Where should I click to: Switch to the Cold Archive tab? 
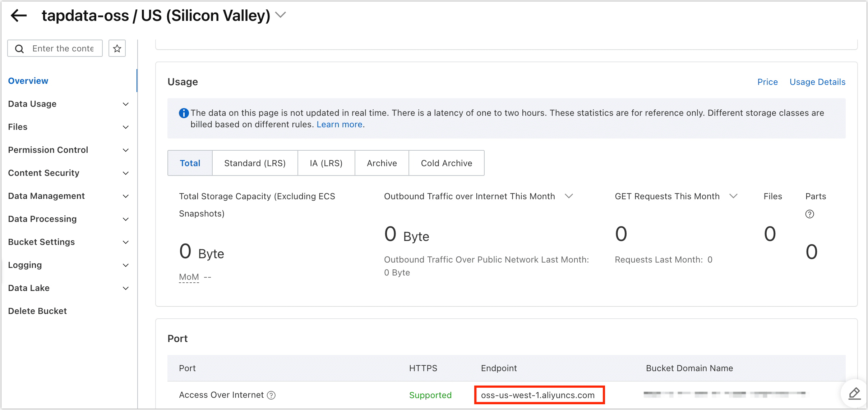point(446,163)
